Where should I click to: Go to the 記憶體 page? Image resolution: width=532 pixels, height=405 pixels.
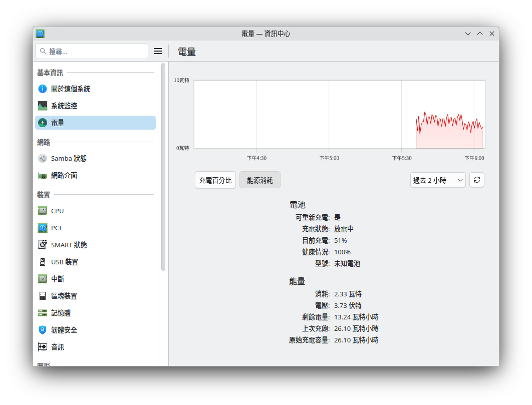click(x=61, y=313)
